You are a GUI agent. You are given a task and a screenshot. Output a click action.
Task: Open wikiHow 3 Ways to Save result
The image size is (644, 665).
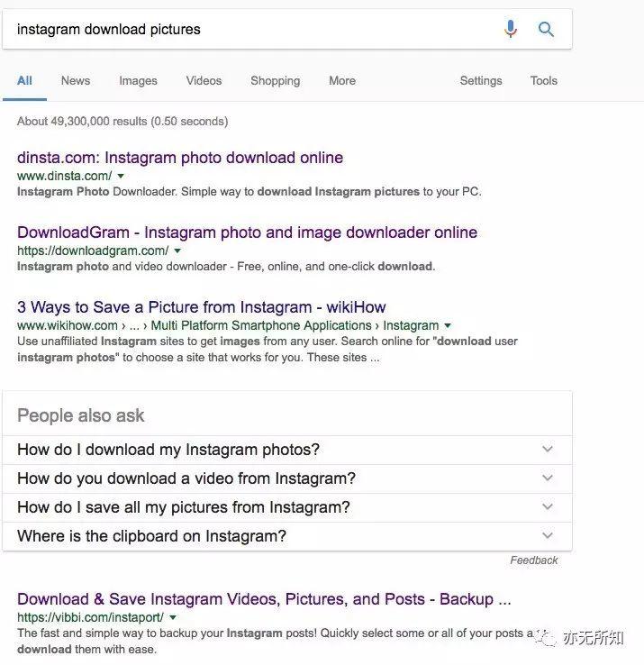(x=202, y=307)
